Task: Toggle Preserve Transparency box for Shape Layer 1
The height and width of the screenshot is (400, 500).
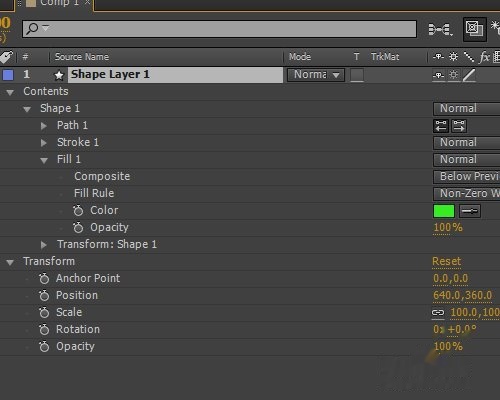Action: [357, 75]
